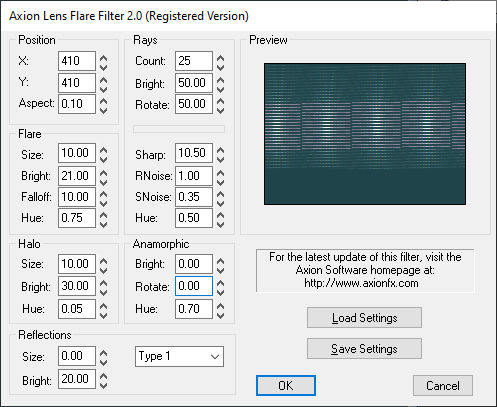Click the slider bar below Rays Rotate

[179, 129]
